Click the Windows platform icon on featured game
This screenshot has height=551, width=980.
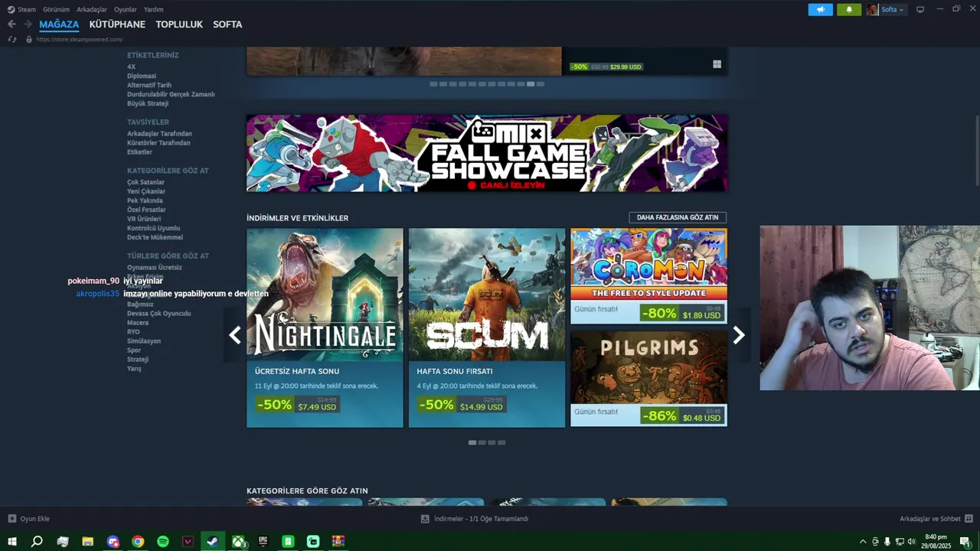(x=717, y=64)
